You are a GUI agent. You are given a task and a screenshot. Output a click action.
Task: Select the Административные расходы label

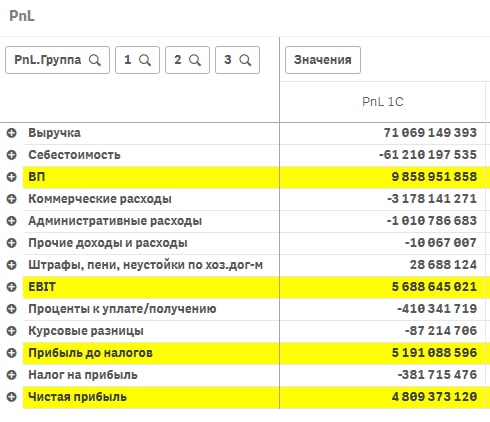click(x=115, y=221)
